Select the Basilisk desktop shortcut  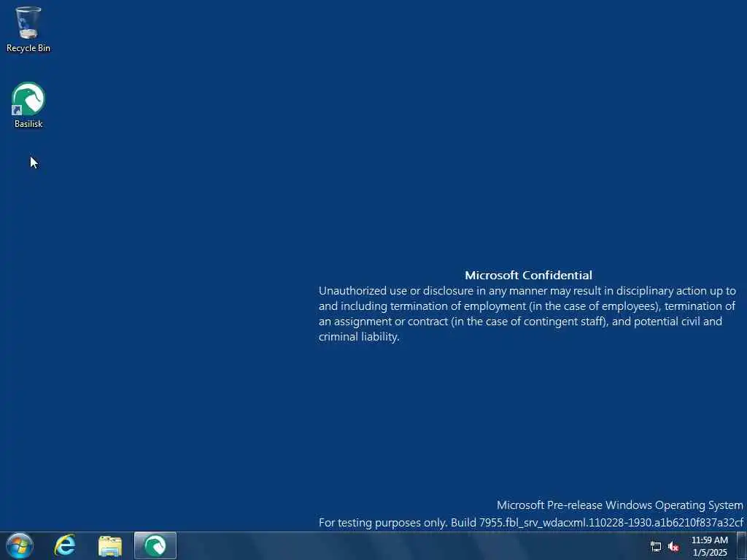point(28,105)
